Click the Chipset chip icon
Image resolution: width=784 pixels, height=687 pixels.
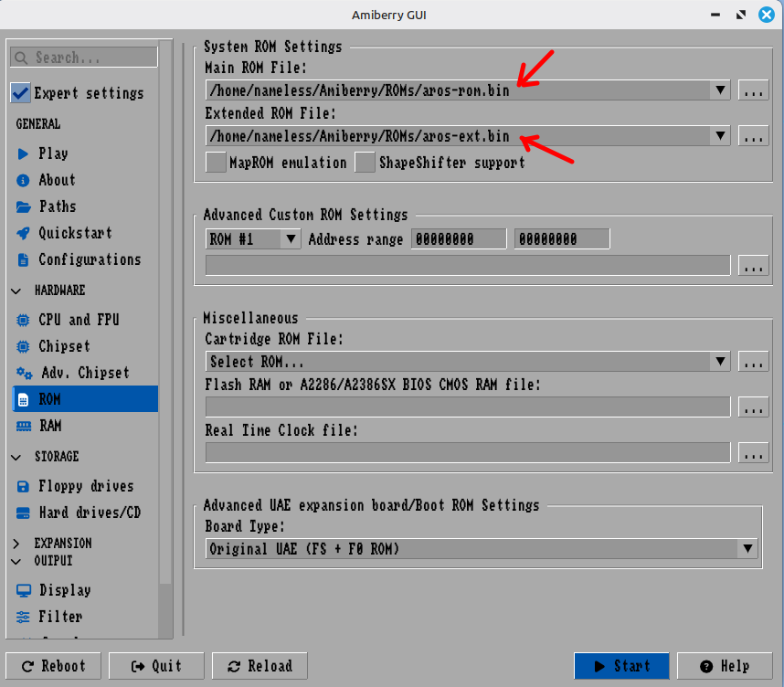[23, 346]
